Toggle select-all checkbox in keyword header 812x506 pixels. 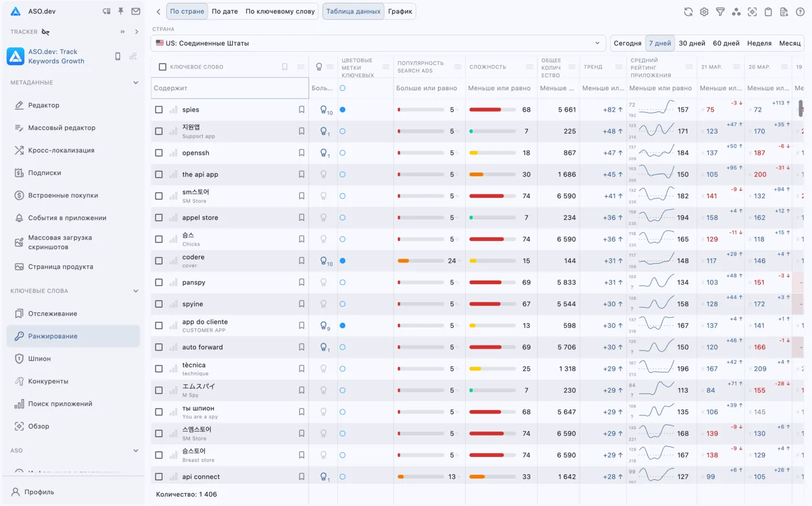pyautogui.click(x=162, y=67)
